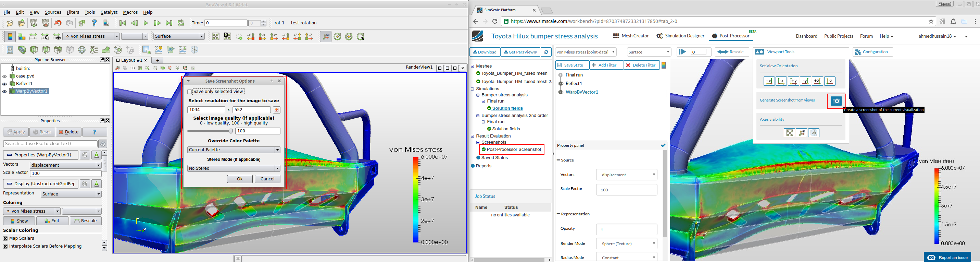Uncheck Interpolate Scalars Before Mapping
The height and width of the screenshot is (262, 980).
click(x=5, y=246)
